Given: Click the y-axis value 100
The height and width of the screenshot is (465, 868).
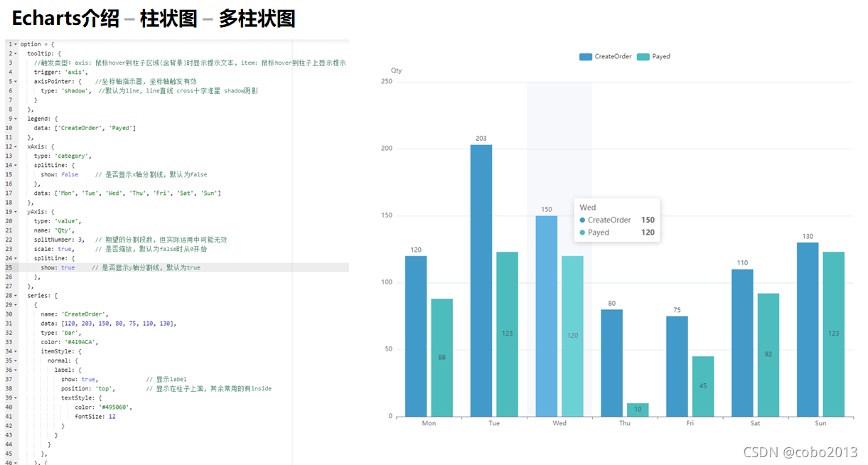Looking at the screenshot, I should click(x=387, y=283).
